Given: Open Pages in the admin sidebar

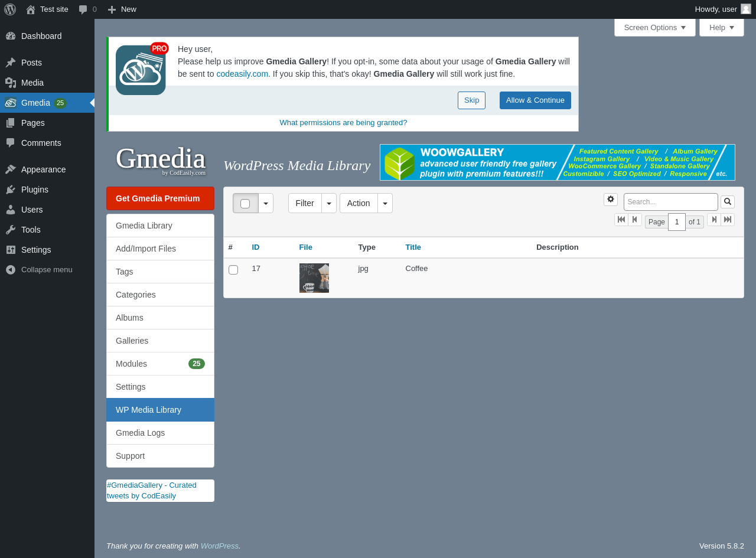Looking at the screenshot, I should point(47,123).
